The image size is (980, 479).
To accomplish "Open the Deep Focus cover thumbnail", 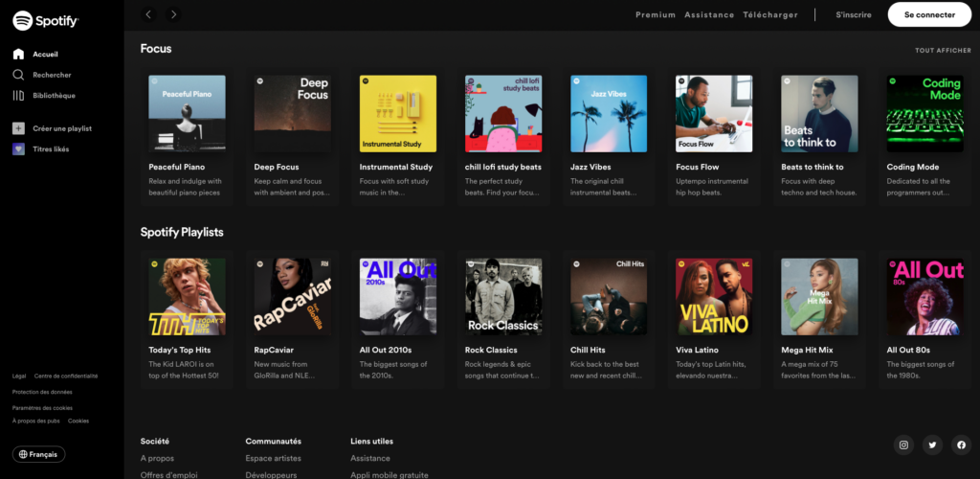I will click(x=293, y=114).
